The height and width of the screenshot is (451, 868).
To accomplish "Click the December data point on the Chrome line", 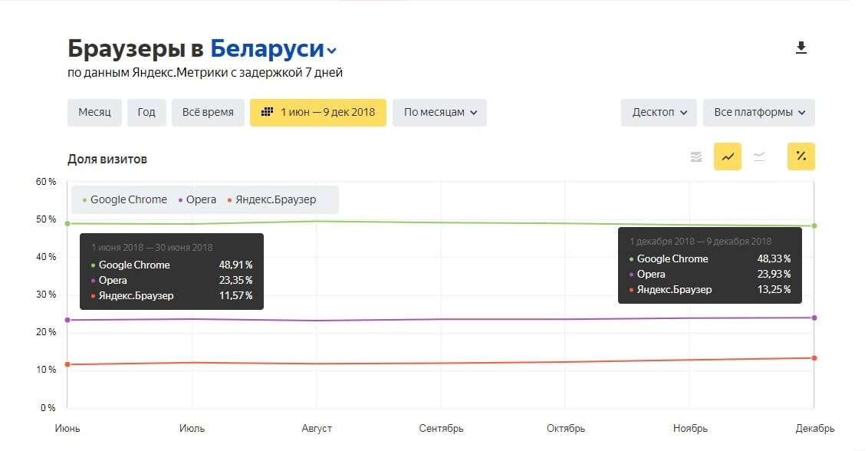I will [814, 225].
